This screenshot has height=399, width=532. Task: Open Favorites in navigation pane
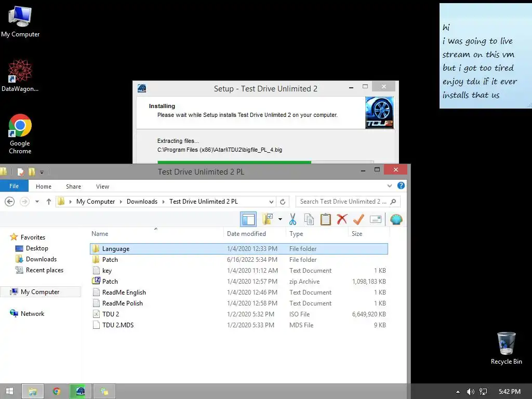(x=28, y=237)
